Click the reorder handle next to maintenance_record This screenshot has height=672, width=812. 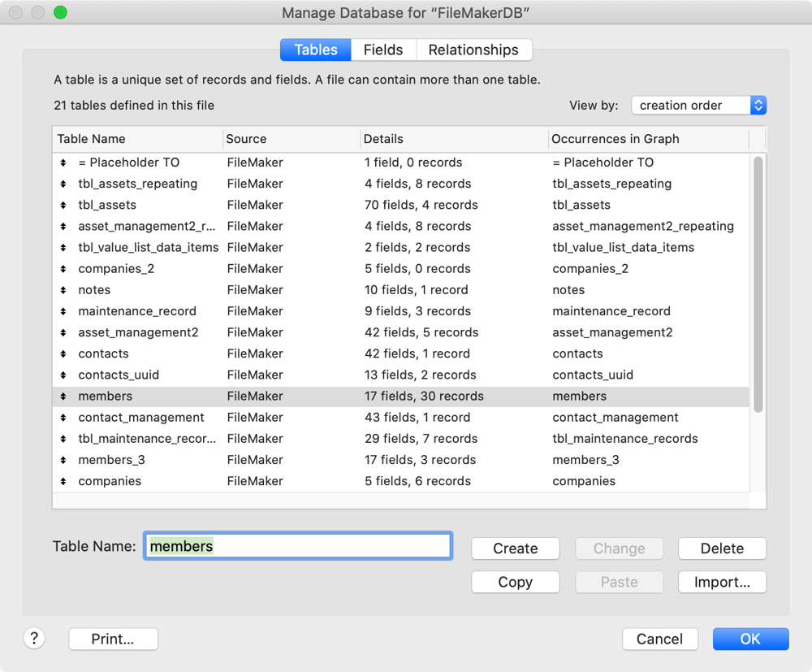(63, 310)
